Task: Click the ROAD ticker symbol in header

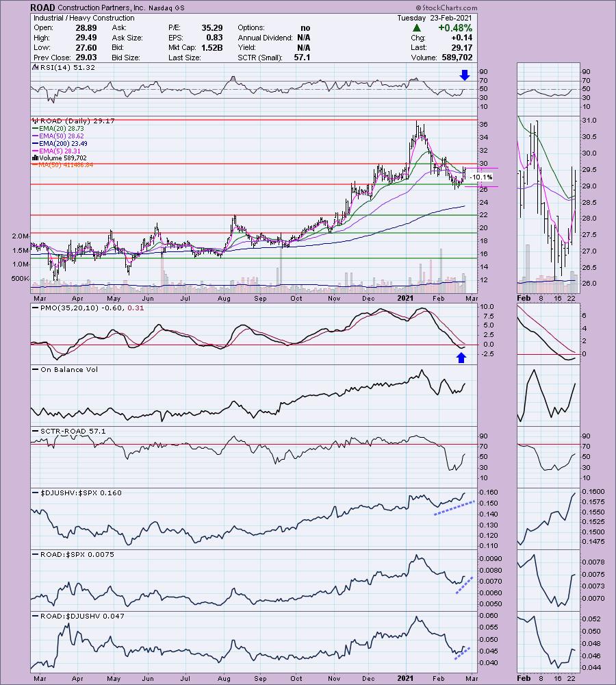Action: click(x=43, y=8)
